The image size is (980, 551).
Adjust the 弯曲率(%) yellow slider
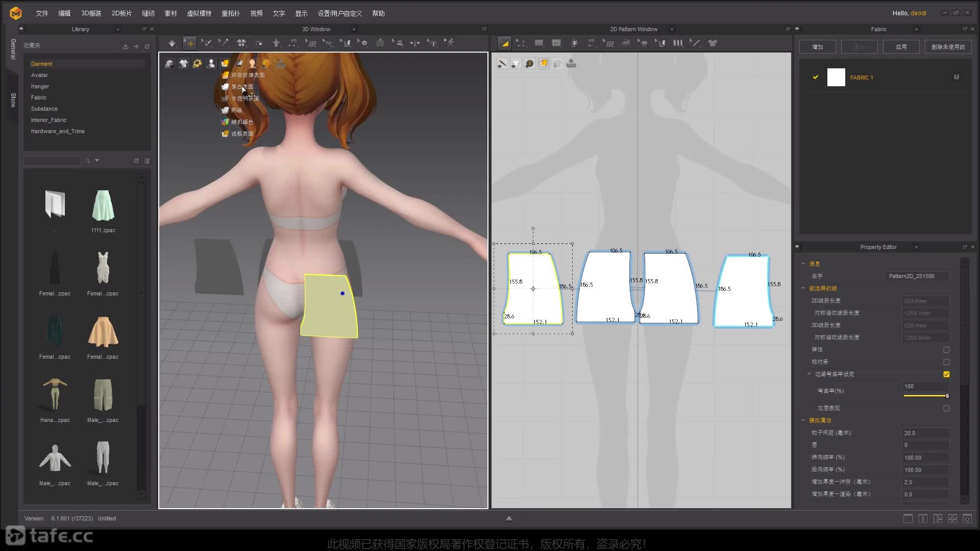pyautogui.click(x=926, y=395)
